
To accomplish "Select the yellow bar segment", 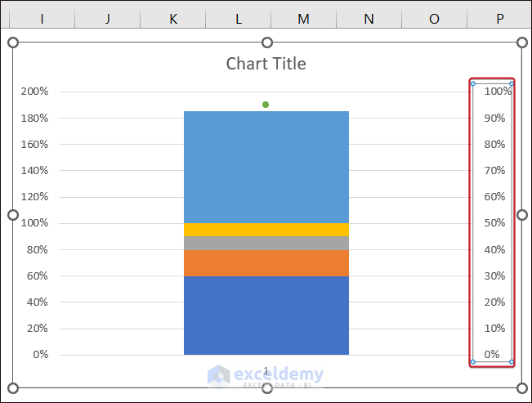I will (266, 230).
